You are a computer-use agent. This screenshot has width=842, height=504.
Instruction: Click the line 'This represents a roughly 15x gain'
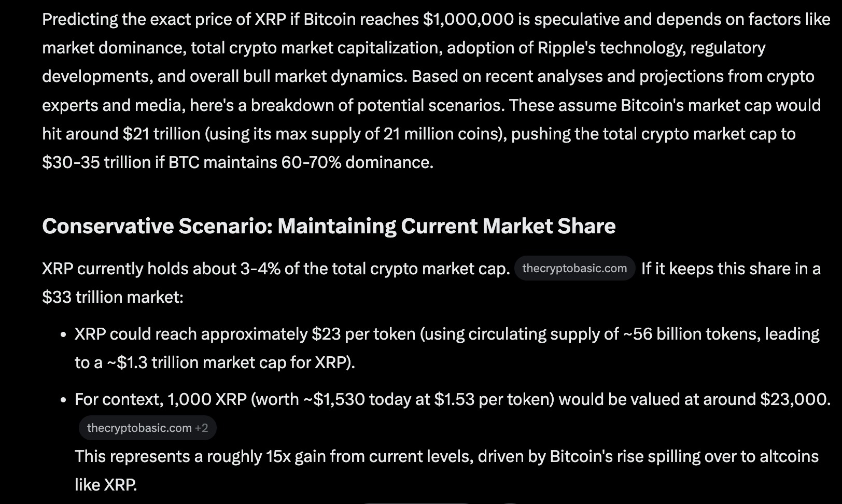coord(446,456)
